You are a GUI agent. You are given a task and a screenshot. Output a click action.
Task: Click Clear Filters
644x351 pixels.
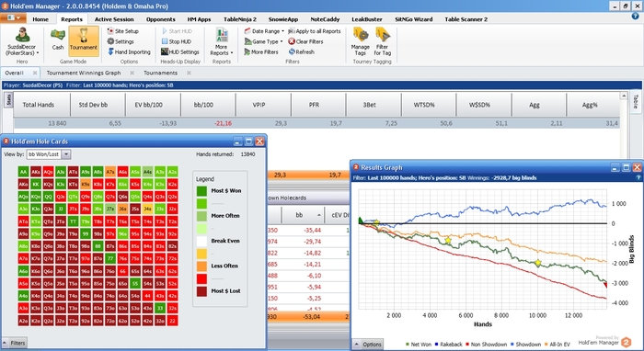pos(305,41)
